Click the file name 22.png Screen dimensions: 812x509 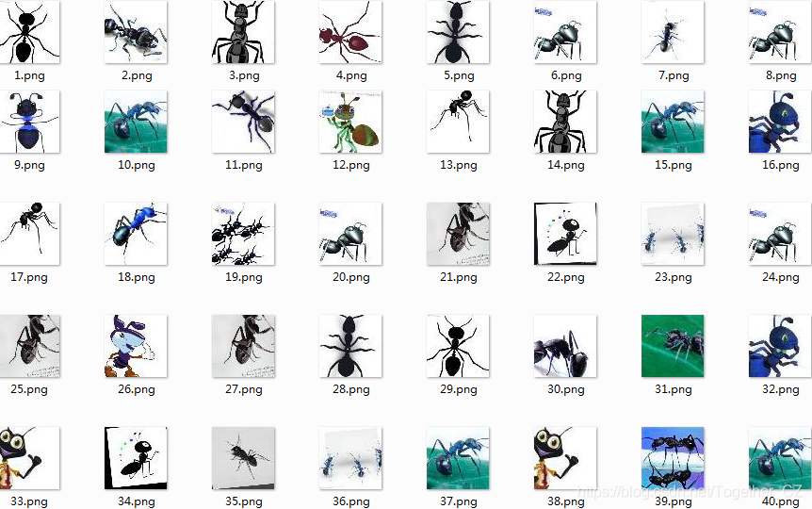coord(566,277)
